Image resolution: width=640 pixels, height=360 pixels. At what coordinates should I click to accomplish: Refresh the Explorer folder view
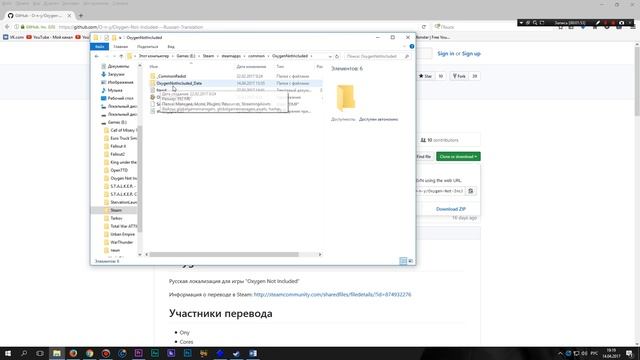click(337, 56)
